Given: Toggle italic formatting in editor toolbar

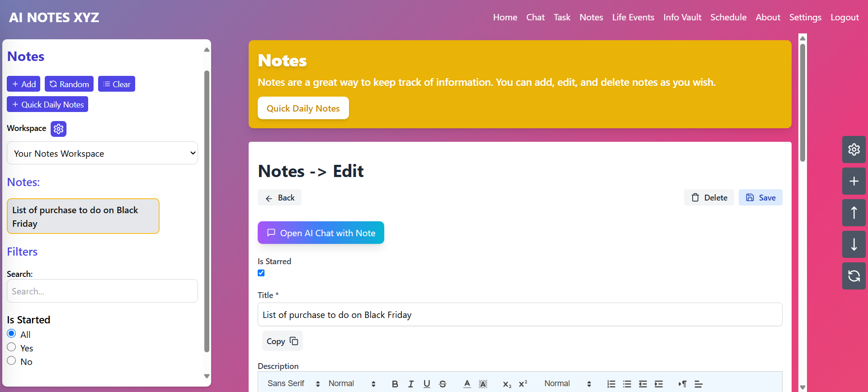Looking at the screenshot, I should coord(410,384).
